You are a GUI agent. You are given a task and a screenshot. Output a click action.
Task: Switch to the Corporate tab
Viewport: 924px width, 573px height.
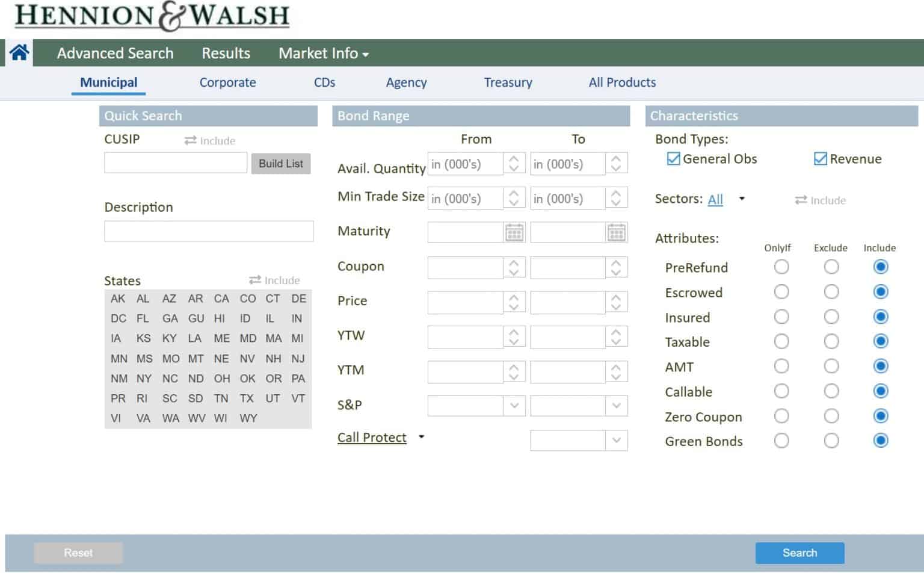coord(227,82)
